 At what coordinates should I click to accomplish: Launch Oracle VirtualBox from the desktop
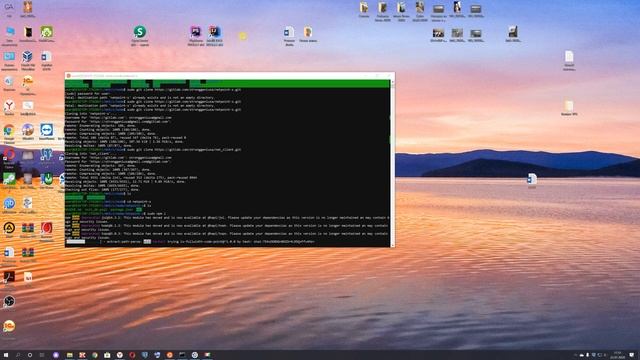pyautogui.click(x=28, y=56)
